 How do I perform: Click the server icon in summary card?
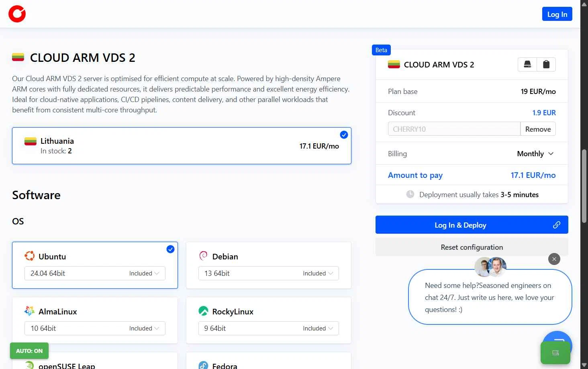click(527, 64)
